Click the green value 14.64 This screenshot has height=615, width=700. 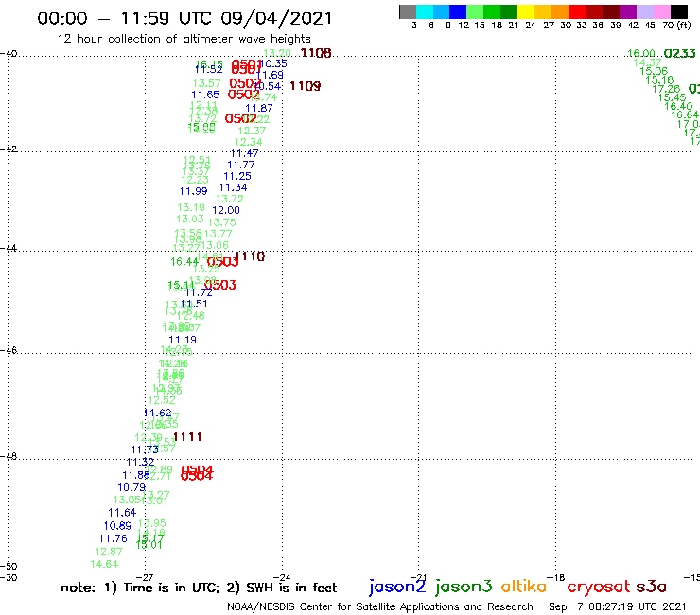point(104,565)
